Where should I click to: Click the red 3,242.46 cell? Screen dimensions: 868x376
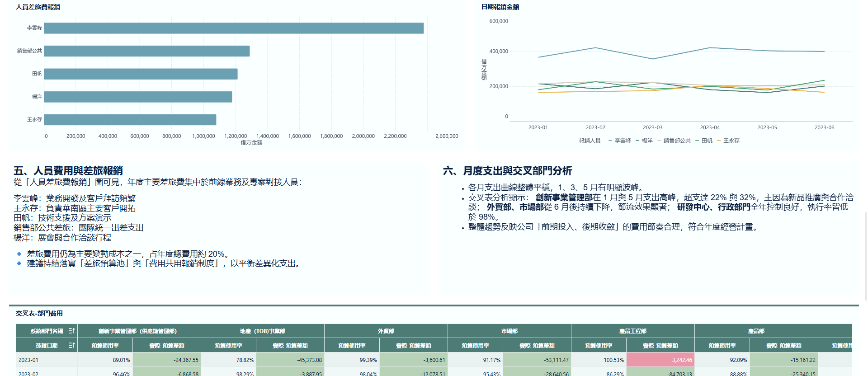tap(660, 360)
